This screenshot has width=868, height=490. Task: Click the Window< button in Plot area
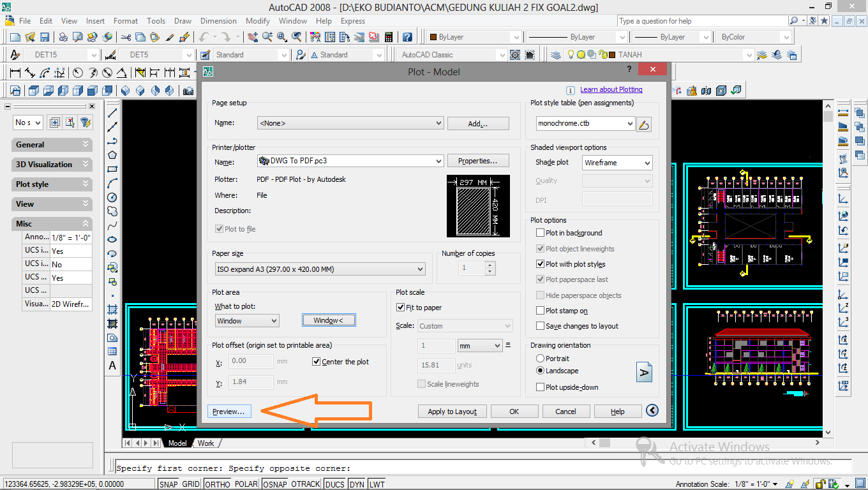(x=329, y=320)
